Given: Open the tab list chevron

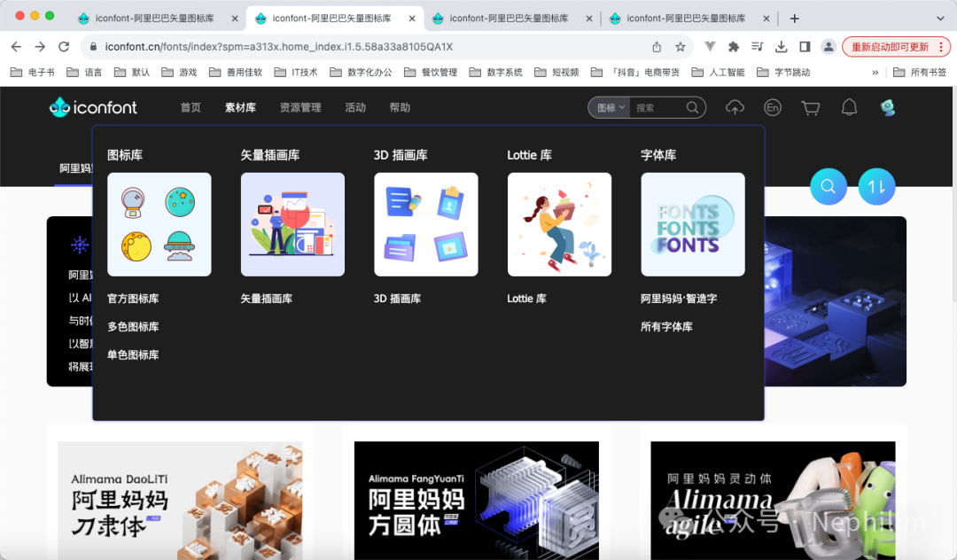Looking at the screenshot, I should pyautogui.click(x=940, y=19).
